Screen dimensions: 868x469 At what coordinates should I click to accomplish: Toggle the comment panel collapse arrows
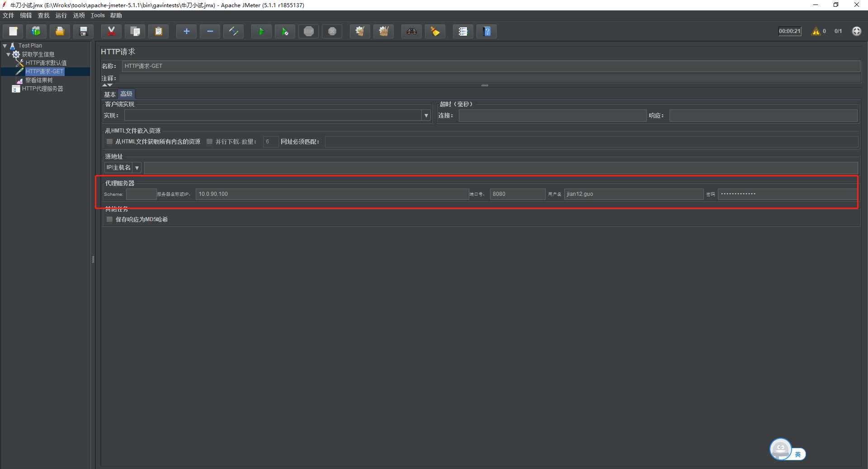pos(107,85)
